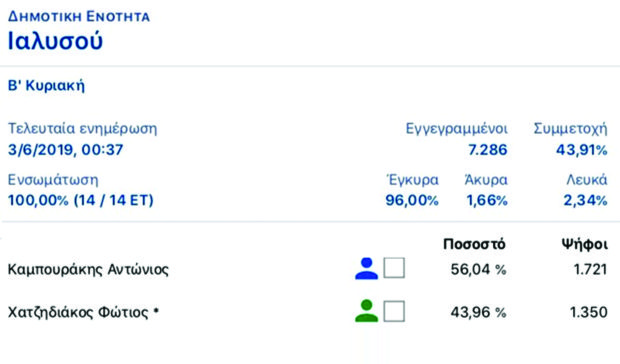Viewport: 620px width, 364px height.
Task: Click the Έγκυρα value 96,00%
Action: [412, 200]
